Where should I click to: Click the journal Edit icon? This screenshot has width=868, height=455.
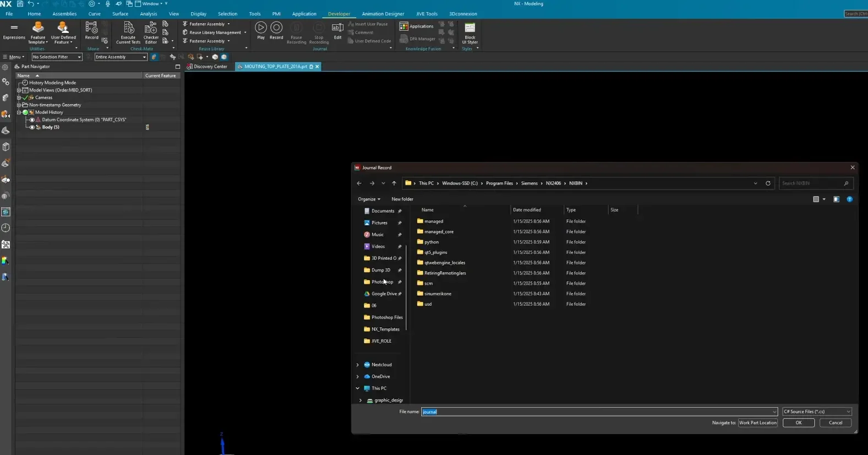pos(337,30)
